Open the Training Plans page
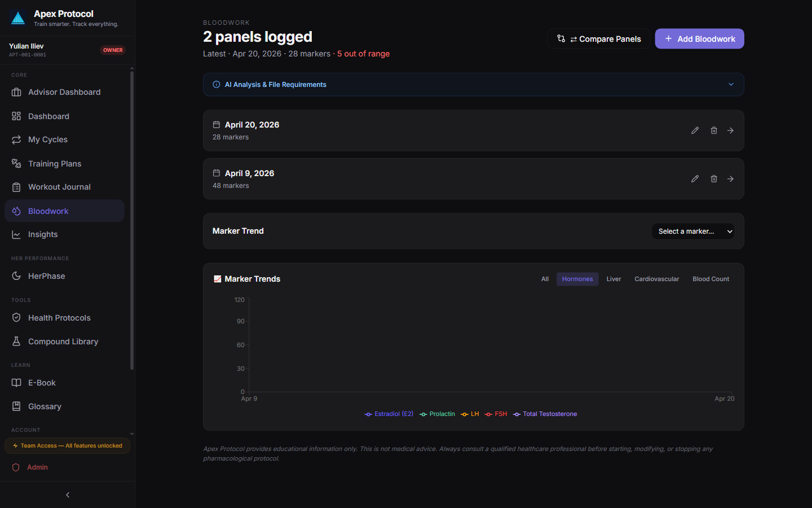 (x=64, y=164)
